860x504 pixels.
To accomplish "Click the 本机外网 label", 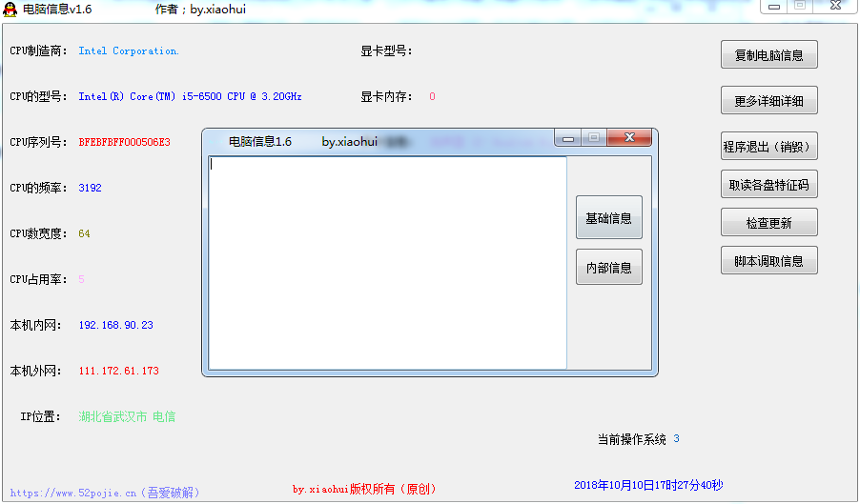I will pos(35,371).
